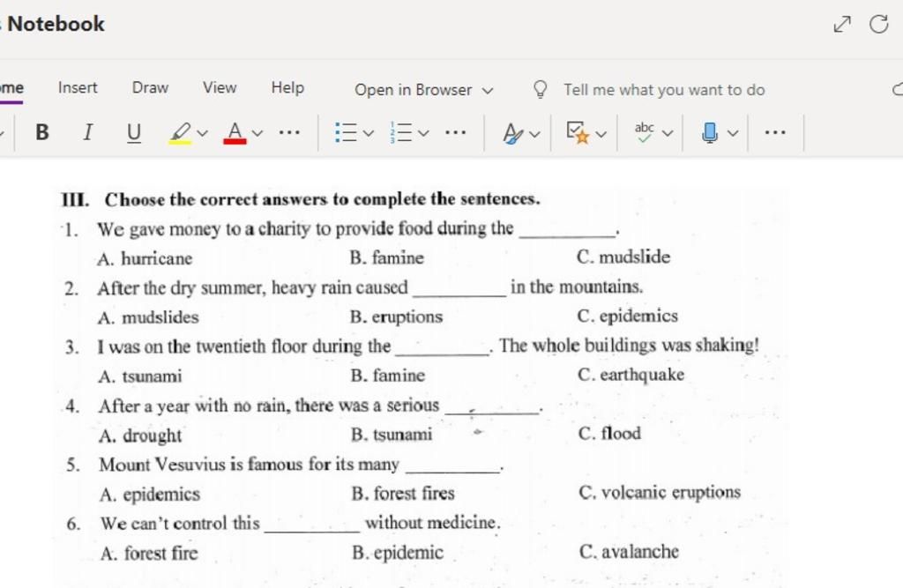903x588 pixels.
Task: Expand the highlight color dropdown arrow
Action: coord(202,134)
